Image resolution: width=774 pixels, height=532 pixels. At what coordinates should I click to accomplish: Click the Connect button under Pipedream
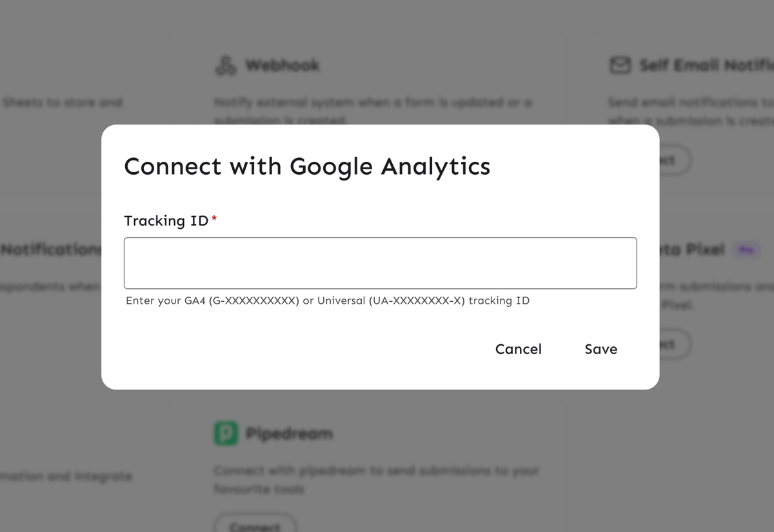click(255, 525)
